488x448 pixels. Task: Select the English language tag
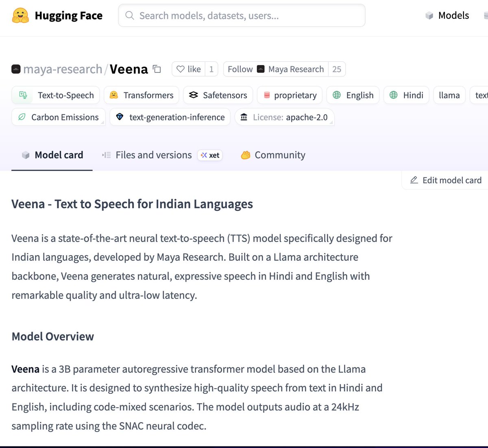(353, 95)
